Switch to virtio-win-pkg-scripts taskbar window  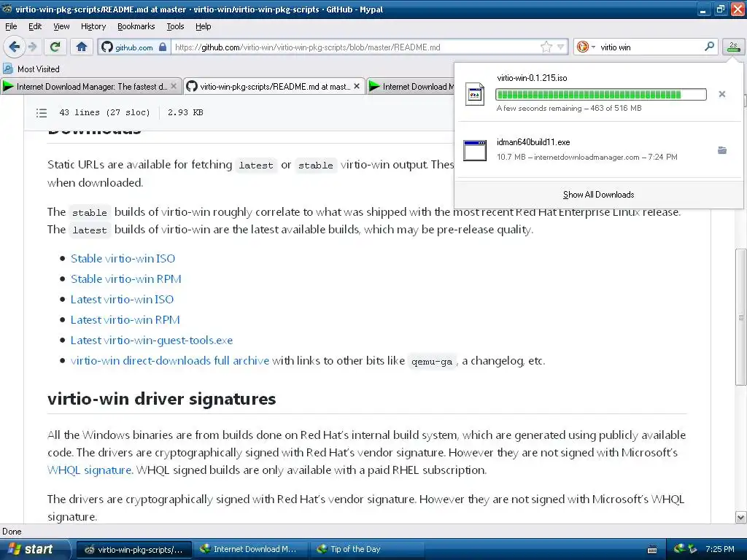(x=134, y=549)
